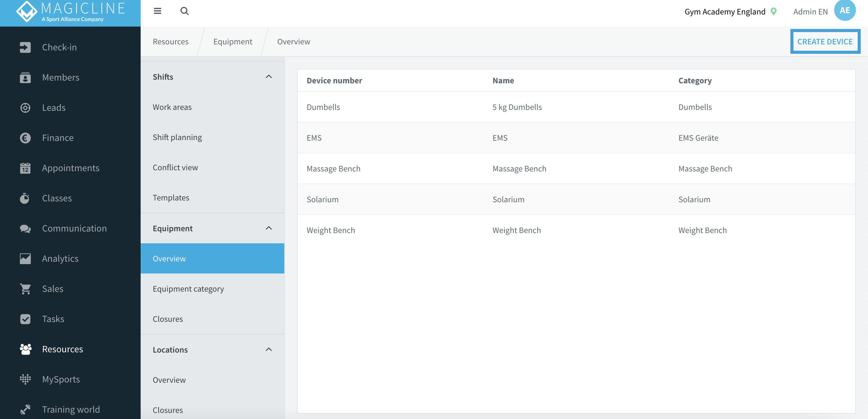868x419 pixels.
Task: Click the CREATE DEVICE button
Action: 825,42
